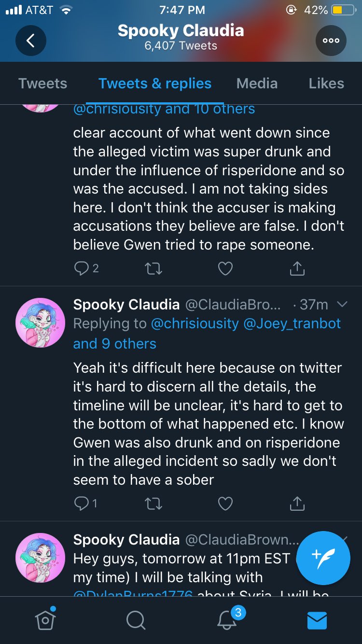The height and width of the screenshot is (644, 362).
Task: Open the Search magnifier tab
Action: click(136, 620)
